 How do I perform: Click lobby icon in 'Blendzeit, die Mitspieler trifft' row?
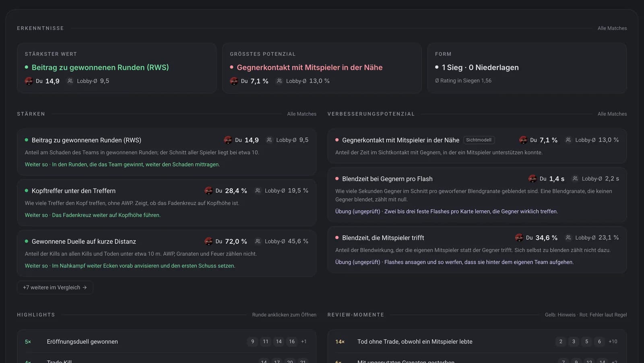[x=568, y=238]
